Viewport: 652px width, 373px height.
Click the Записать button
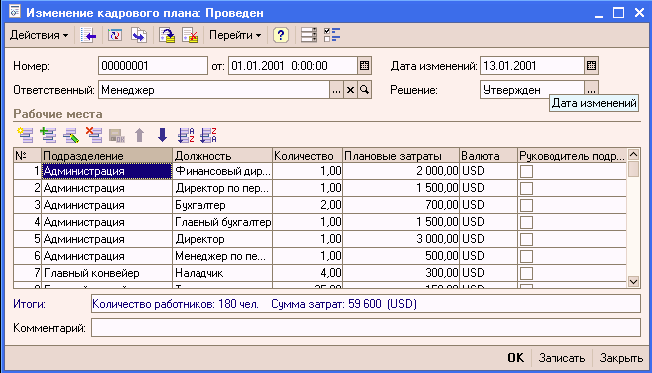pos(562,358)
